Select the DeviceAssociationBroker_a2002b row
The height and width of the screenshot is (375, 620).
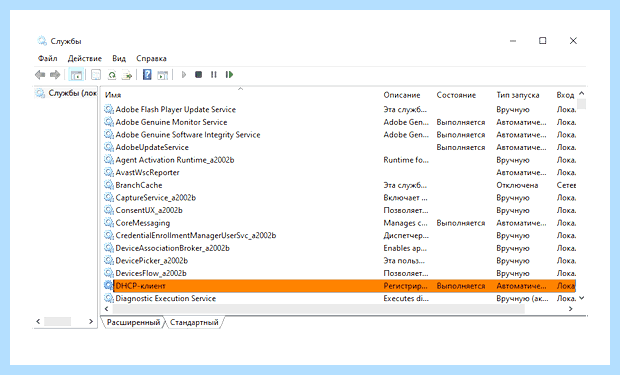(340, 248)
